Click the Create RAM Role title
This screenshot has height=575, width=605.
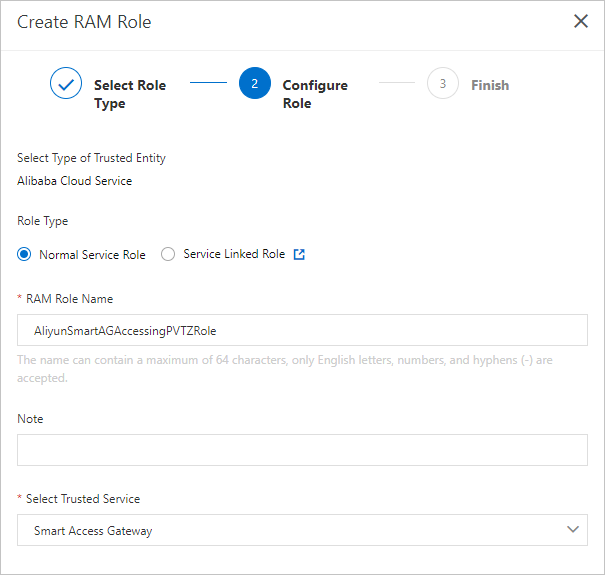coord(84,22)
